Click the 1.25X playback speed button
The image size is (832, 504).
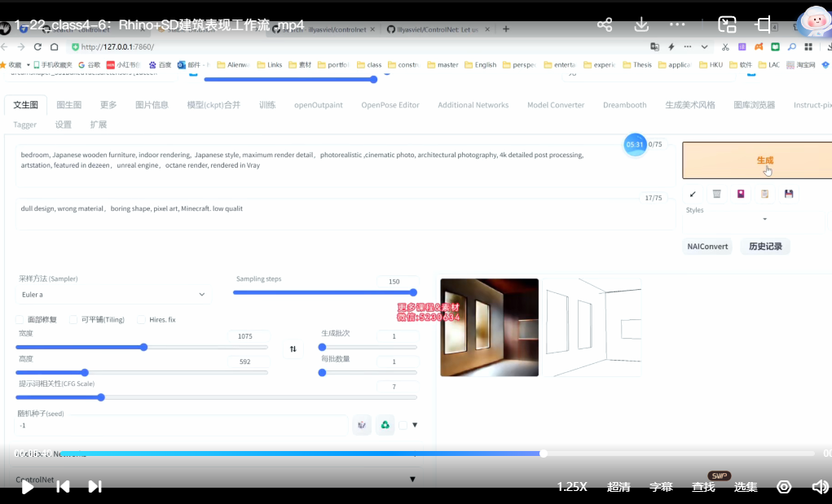[x=572, y=487]
